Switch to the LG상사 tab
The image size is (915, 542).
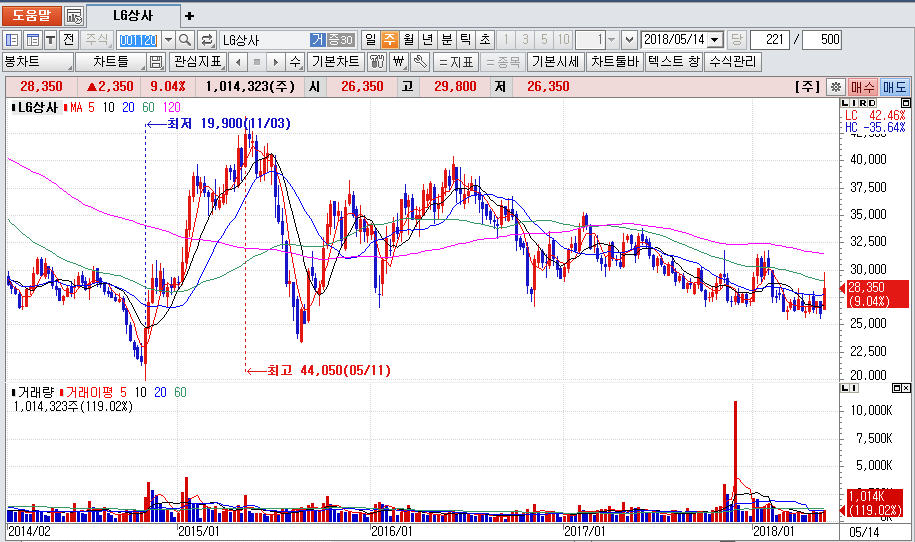pos(133,16)
